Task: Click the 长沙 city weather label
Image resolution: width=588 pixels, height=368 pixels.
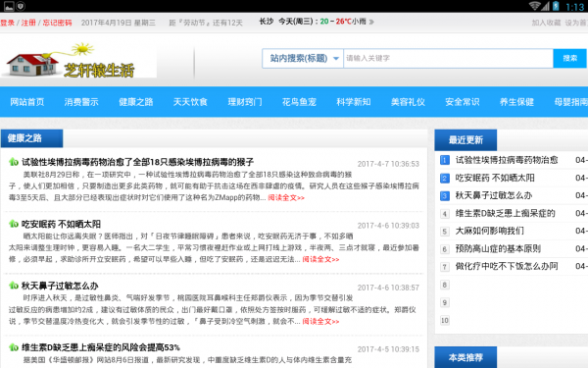Action: pyautogui.click(x=267, y=22)
